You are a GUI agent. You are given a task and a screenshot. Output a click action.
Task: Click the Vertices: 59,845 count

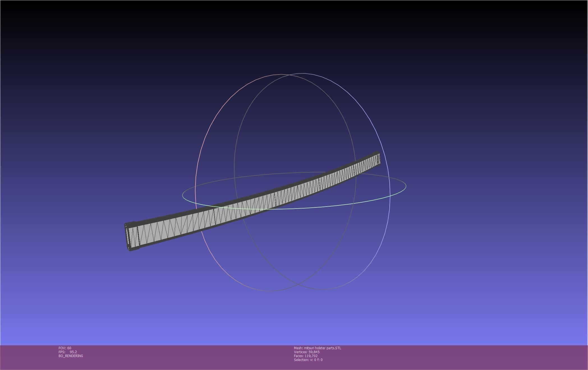click(x=307, y=352)
